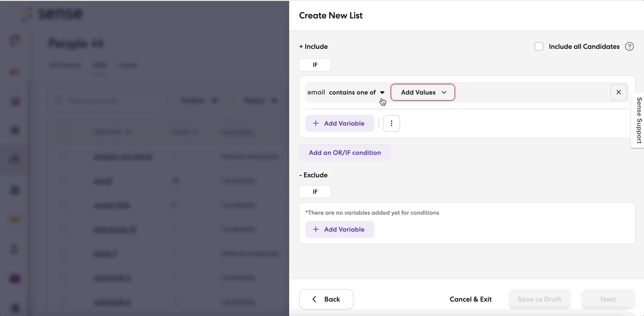This screenshot has width=644, height=316.
Task: Remove the email condition with the X button
Action: [x=618, y=92]
